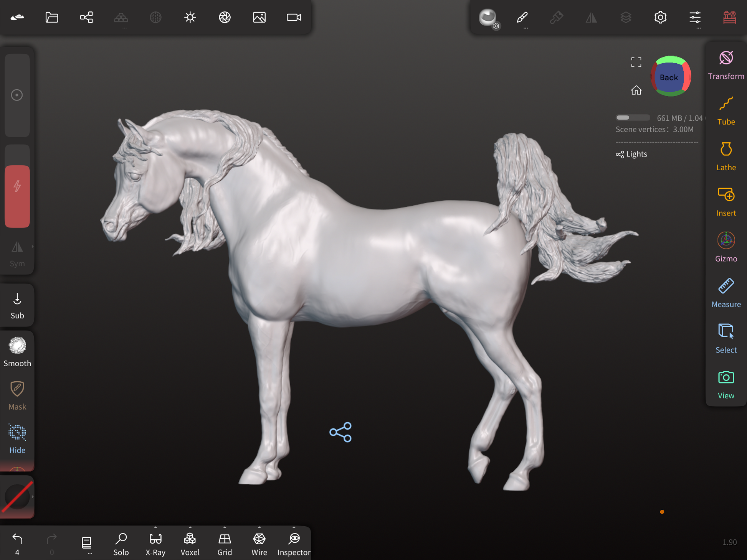Select the Mask tool
The image size is (747, 560).
click(x=17, y=395)
